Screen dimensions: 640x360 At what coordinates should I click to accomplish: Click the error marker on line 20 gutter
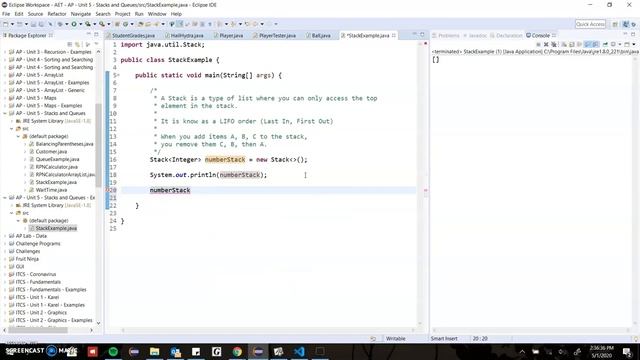[x=108, y=190]
